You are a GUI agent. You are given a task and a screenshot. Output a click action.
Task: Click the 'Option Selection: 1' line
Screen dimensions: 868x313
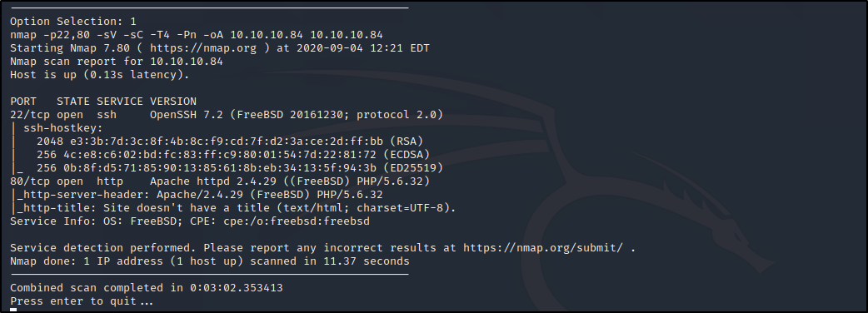point(73,22)
